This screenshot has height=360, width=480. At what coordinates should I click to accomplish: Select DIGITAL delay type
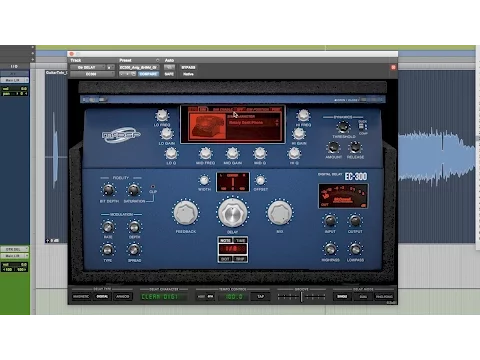[102, 296]
